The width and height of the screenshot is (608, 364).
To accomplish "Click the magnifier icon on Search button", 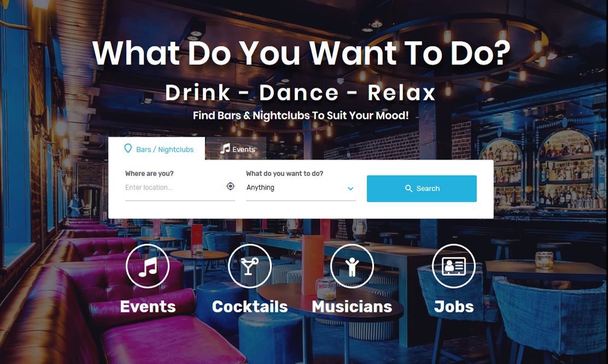I will (x=408, y=189).
